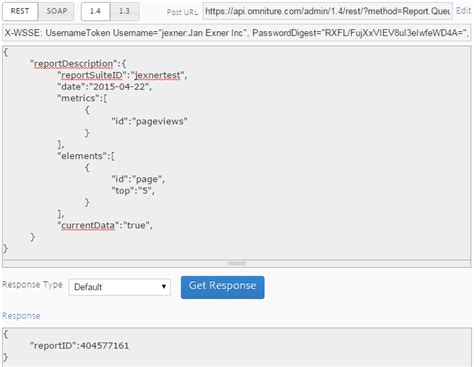Switch to the REST protocol toggle
The width and height of the screenshot is (474, 367).
pos(20,11)
